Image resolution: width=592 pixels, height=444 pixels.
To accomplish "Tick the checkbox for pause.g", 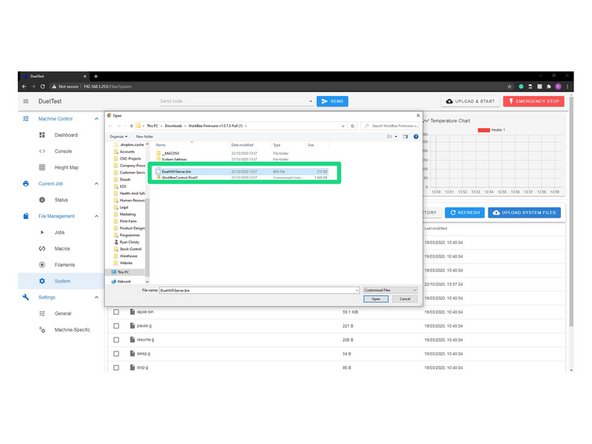I will tap(116, 326).
